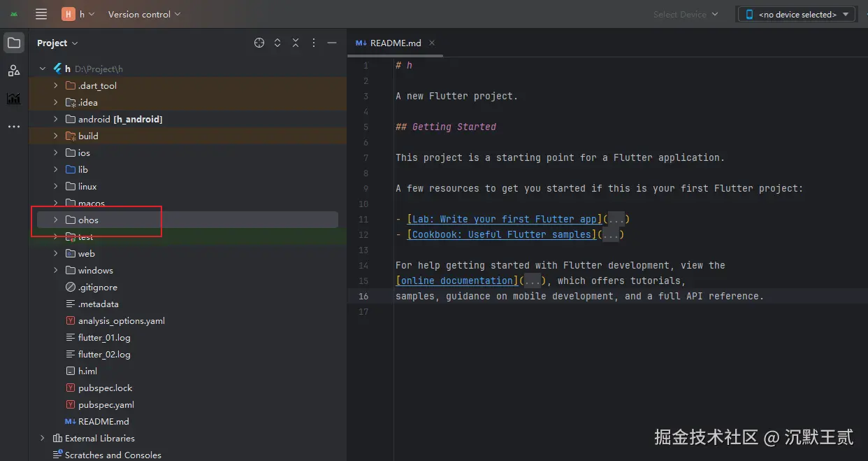
Task: Click Collapse All icon in Project panel
Action: (x=296, y=43)
